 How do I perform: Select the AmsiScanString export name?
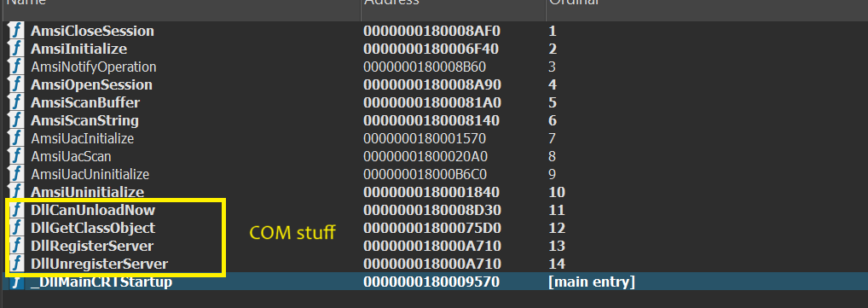pyautogui.click(x=84, y=120)
